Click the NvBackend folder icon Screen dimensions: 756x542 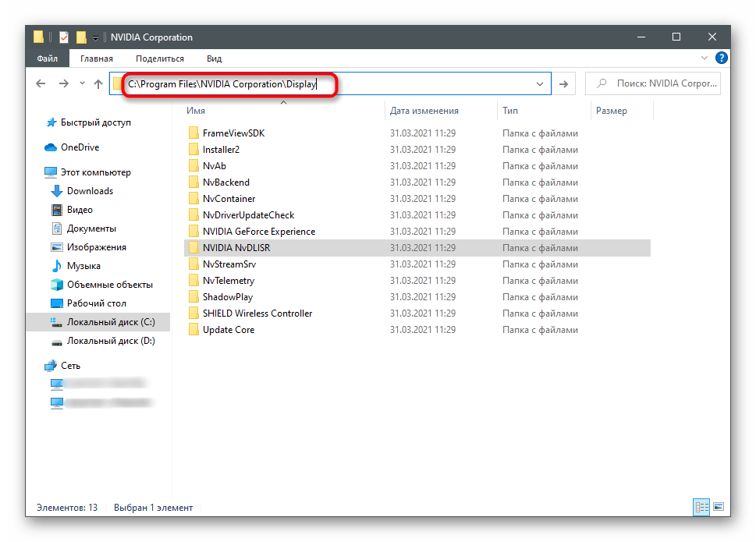click(x=193, y=182)
